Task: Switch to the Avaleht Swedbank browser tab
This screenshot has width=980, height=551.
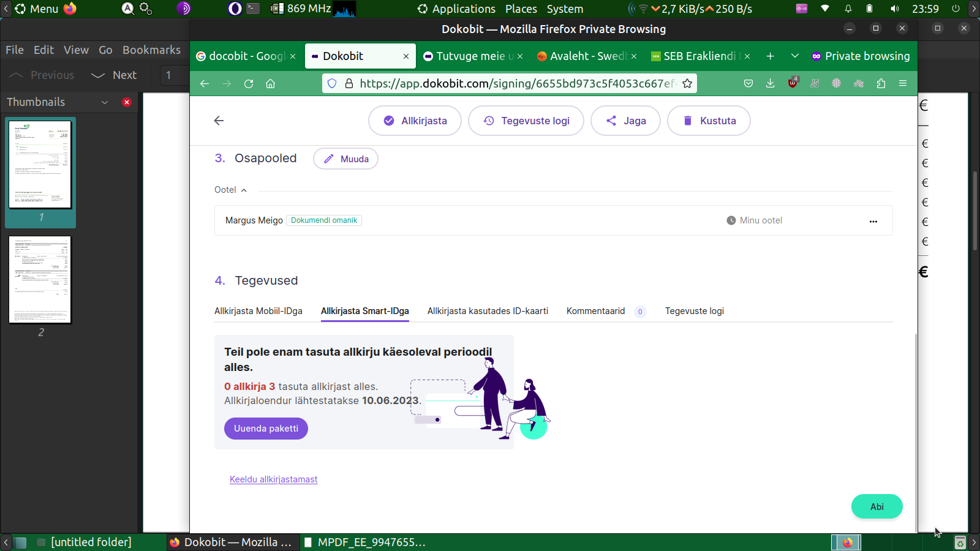Action: coord(587,56)
